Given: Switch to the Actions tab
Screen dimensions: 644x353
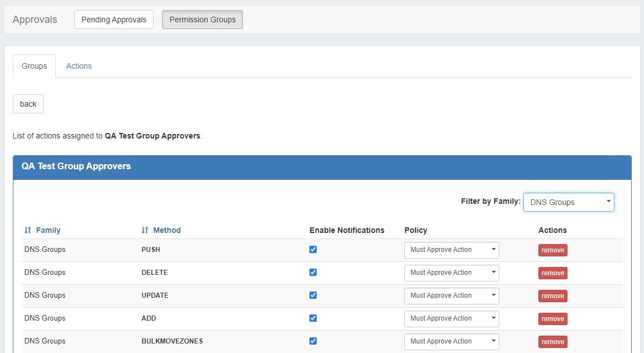Looking at the screenshot, I should click(79, 66).
